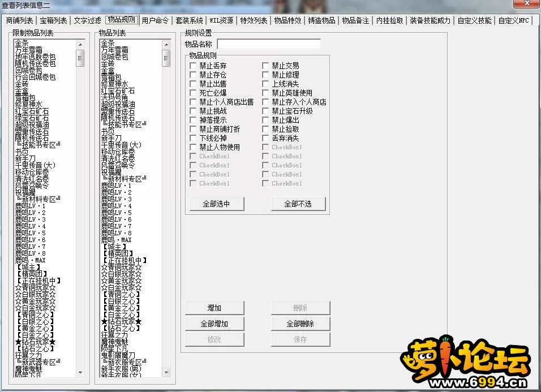Select ☆黄金玩家☆ in 物品列表
The image size is (541, 392).
click(121, 281)
